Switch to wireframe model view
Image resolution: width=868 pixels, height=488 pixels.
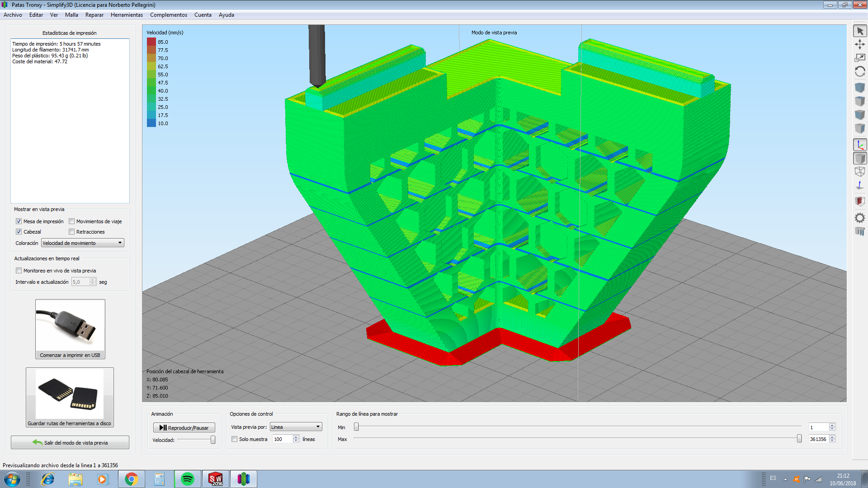coord(860,172)
